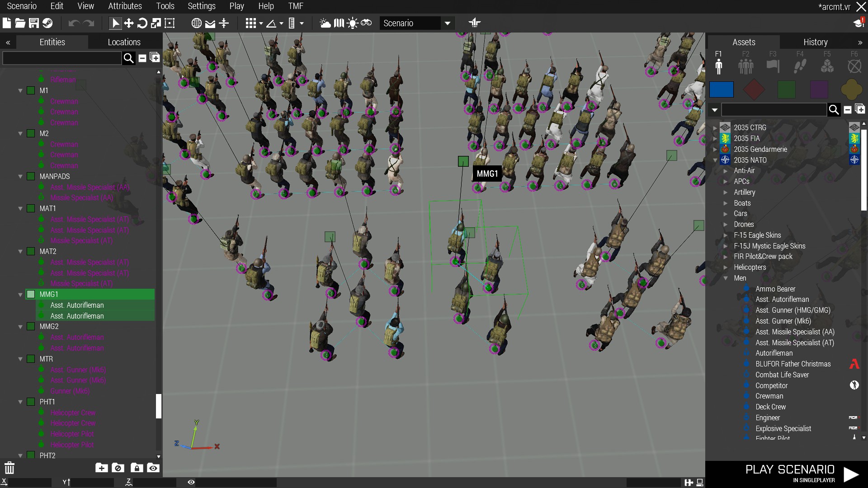Toggle the map view globe icon
The image size is (868, 488).
point(196,23)
